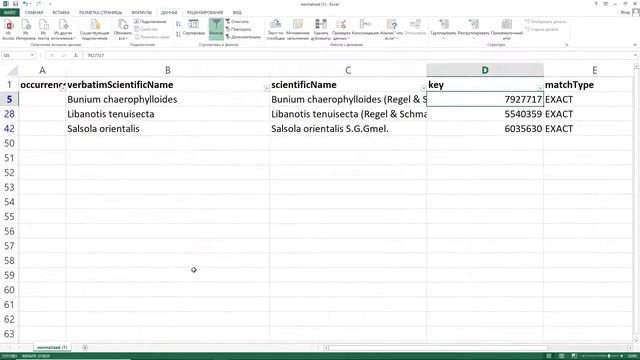
Task: Open the Group rows dropdown
Action: [x=443, y=30]
